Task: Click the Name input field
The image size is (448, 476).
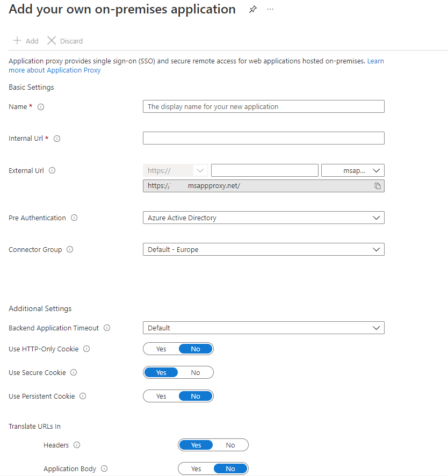Action: (x=263, y=106)
